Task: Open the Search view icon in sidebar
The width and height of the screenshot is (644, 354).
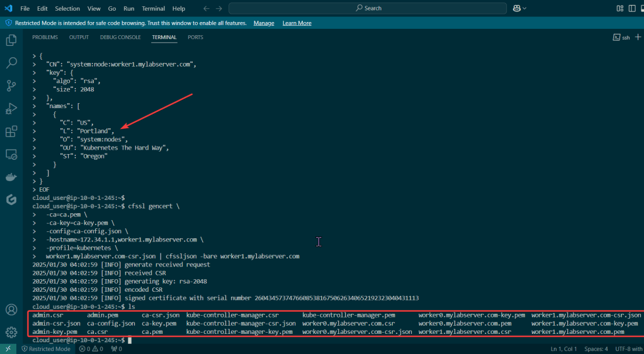Action: (x=11, y=63)
